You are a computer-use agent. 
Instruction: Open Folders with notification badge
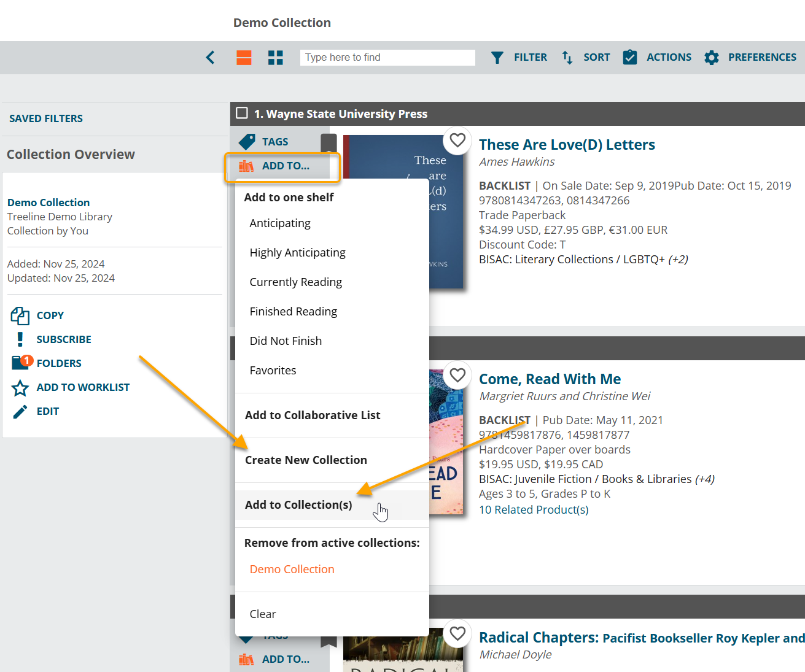pyautogui.click(x=21, y=363)
